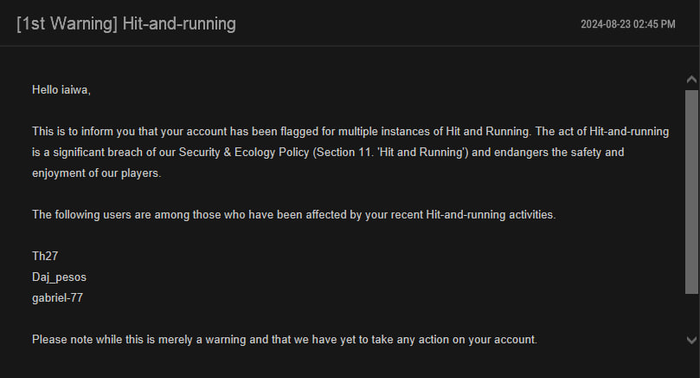700x378 pixels.
Task: Click the Hit-and-running message title
Action: (x=179, y=24)
